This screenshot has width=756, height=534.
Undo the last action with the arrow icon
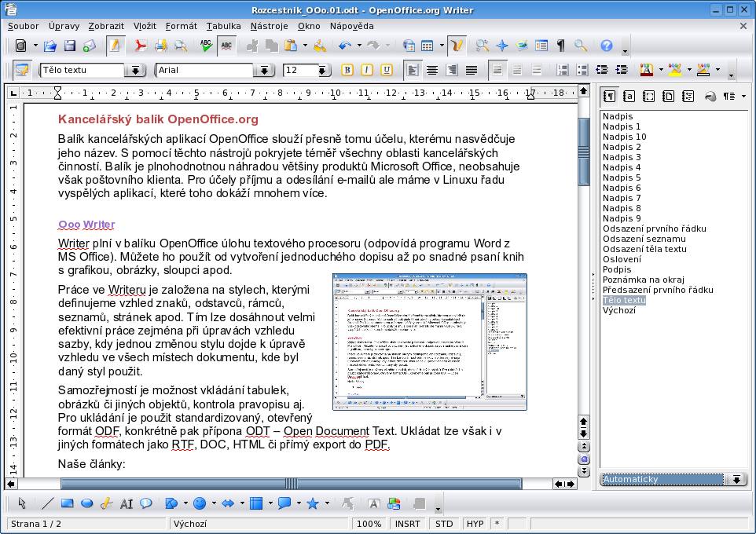[x=345, y=46]
